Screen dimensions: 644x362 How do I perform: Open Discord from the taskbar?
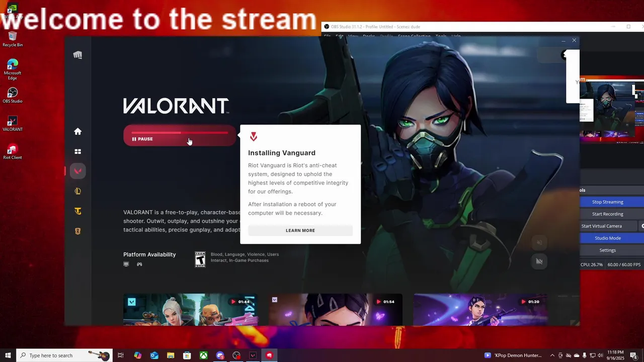click(220, 355)
